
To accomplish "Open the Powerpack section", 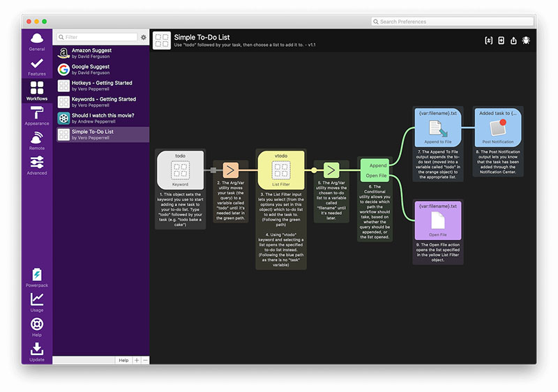I will point(37,278).
